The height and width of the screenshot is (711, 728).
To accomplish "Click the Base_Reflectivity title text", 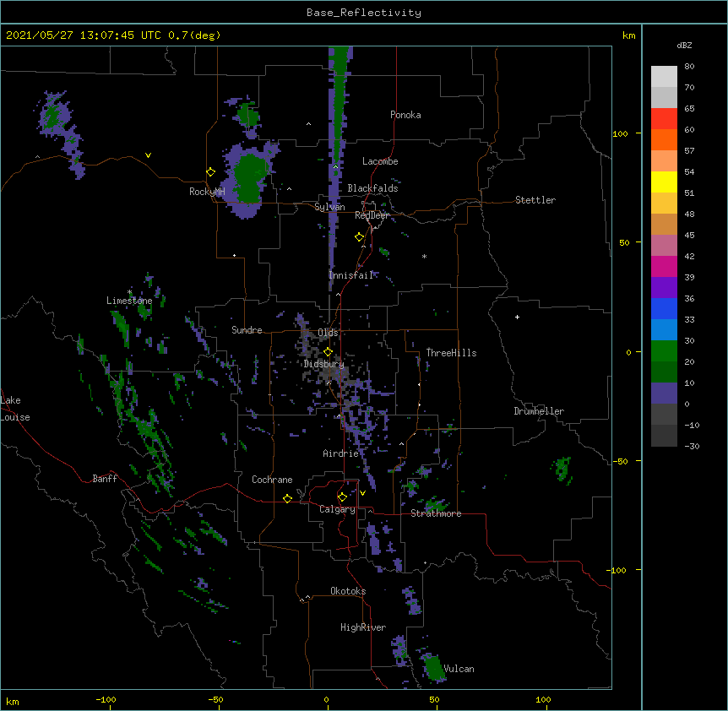I will [364, 13].
